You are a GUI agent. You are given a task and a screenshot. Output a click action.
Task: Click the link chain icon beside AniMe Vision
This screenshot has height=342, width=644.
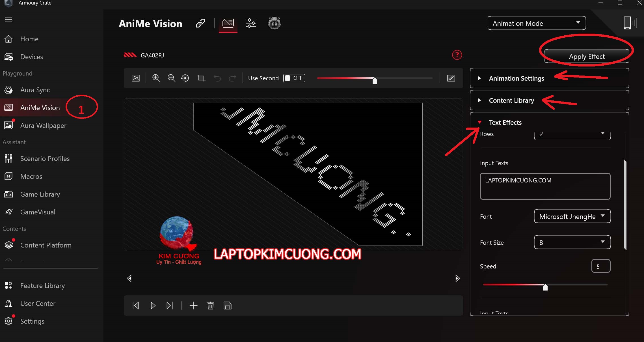pos(200,23)
